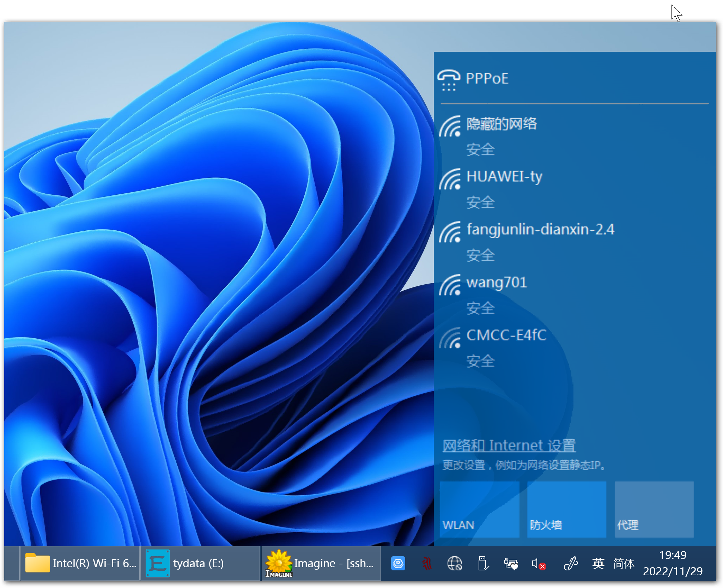Click the Imagine sunflower taskbar icon

[279, 563]
